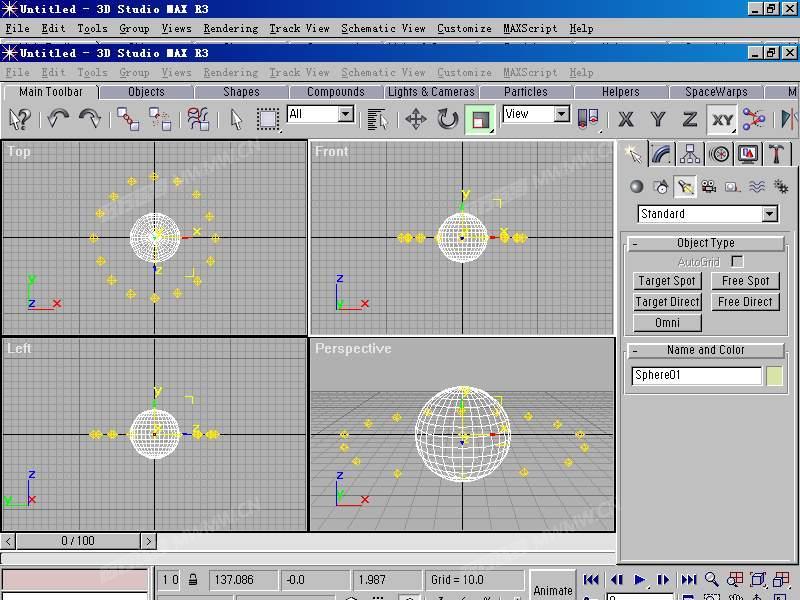The height and width of the screenshot is (600, 800).
Task: Click the Free Direct button
Action: (745, 302)
